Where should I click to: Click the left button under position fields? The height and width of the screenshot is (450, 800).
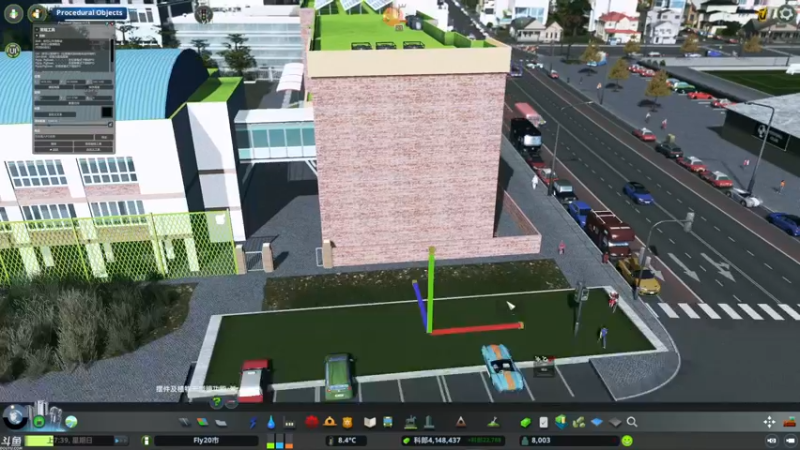(x=54, y=87)
